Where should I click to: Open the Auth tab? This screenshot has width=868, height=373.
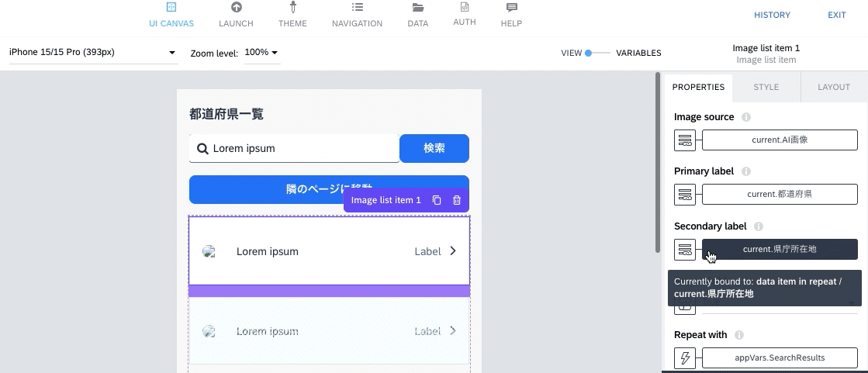(465, 15)
